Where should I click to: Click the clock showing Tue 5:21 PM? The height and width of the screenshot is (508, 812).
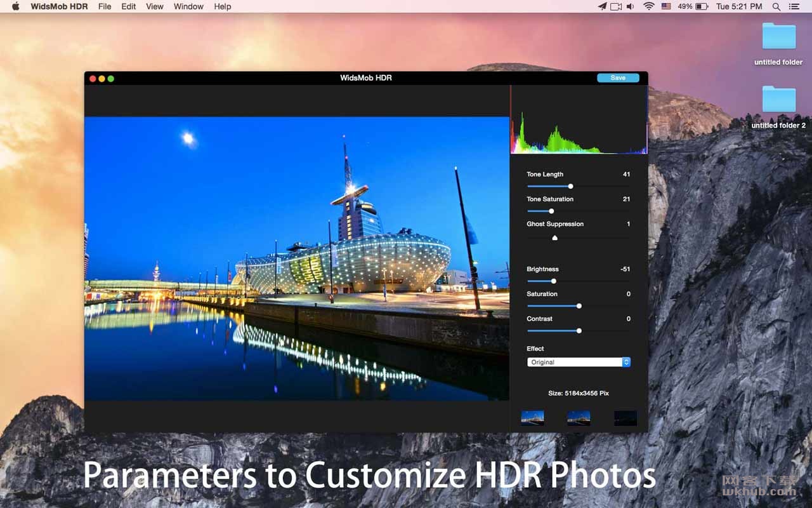pyautogui.click(x=739, y=6)
